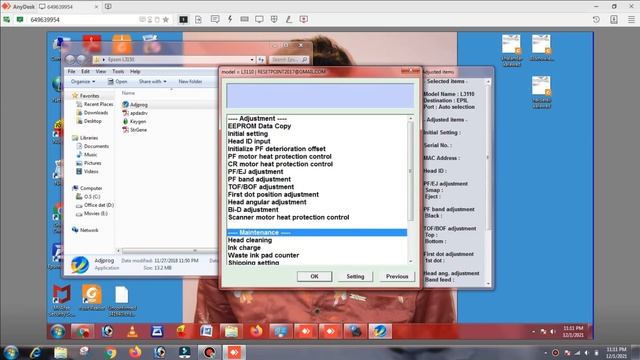Click AnyDesk install download icon at top right

[x=614, y=19]
